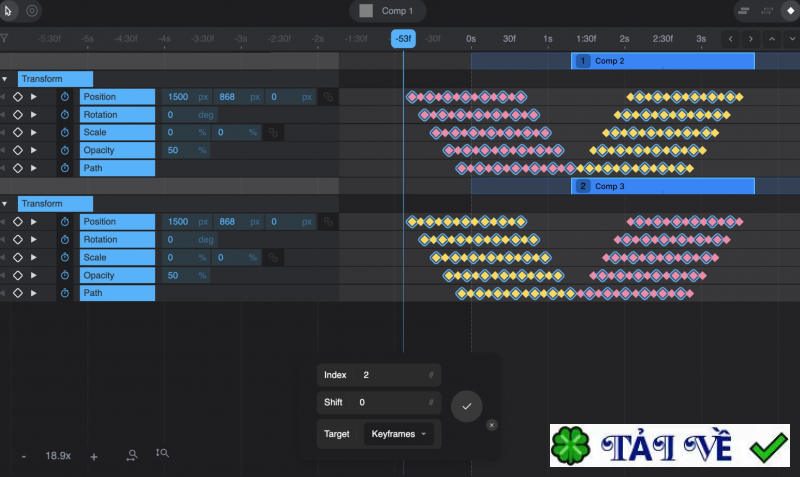Collapse the first Transform group
This screenshot has height=477, width=800.
click(5, 79)
